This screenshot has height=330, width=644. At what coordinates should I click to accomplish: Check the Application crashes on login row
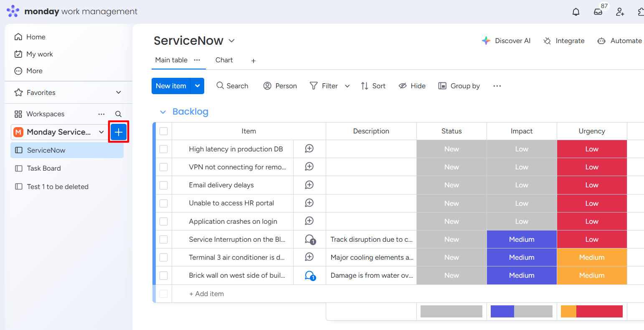(x=164, y=221)
